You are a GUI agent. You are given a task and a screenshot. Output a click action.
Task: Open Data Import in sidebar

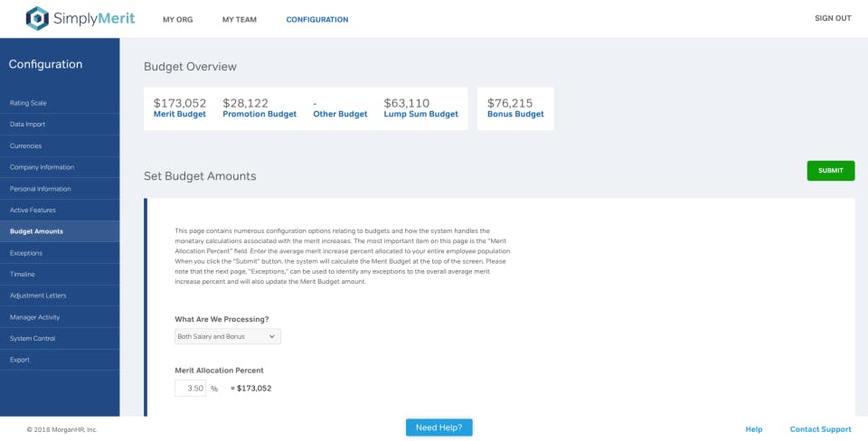pyautogui.click(x=60, y=125)
